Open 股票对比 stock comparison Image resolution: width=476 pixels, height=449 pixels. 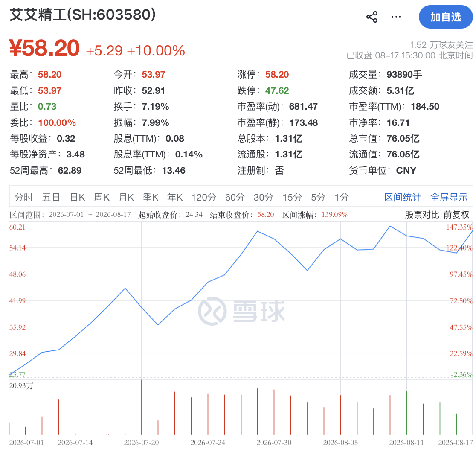[x=422, y=215]
